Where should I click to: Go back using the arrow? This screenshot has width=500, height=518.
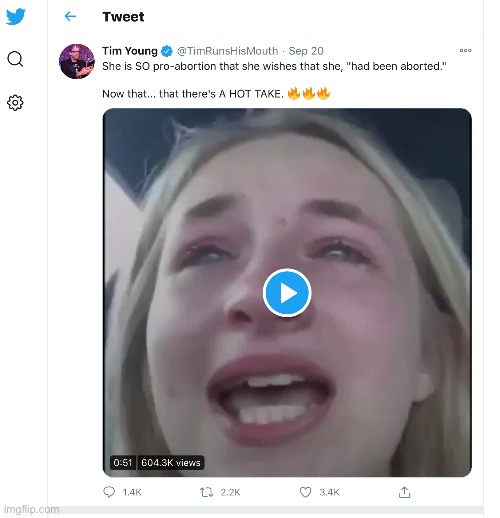[70, 16]
